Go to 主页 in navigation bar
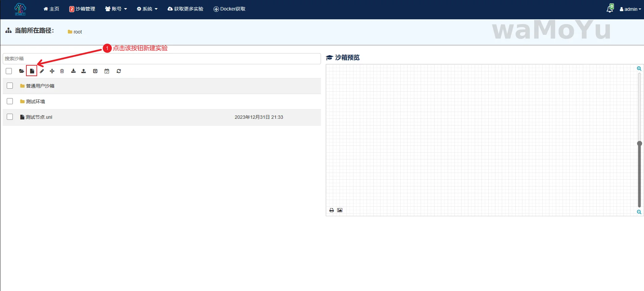Viewport: 644px width, 291px height. pos(51,9)
